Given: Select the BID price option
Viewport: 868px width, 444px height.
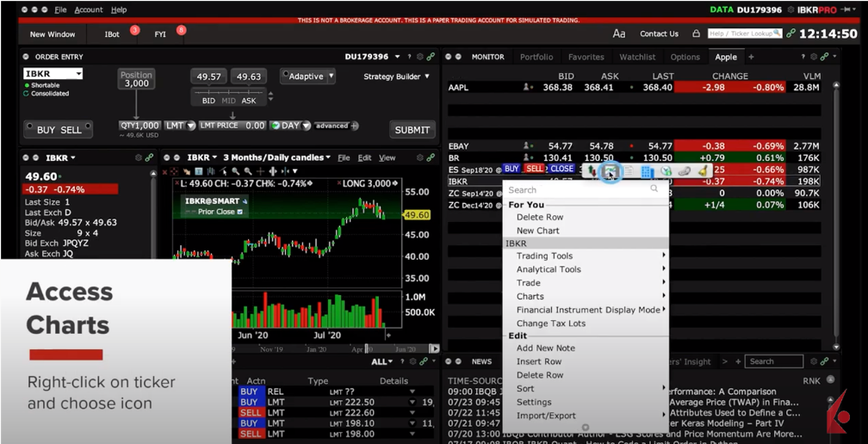Looking at the screenshot, I should click(208, 101).
